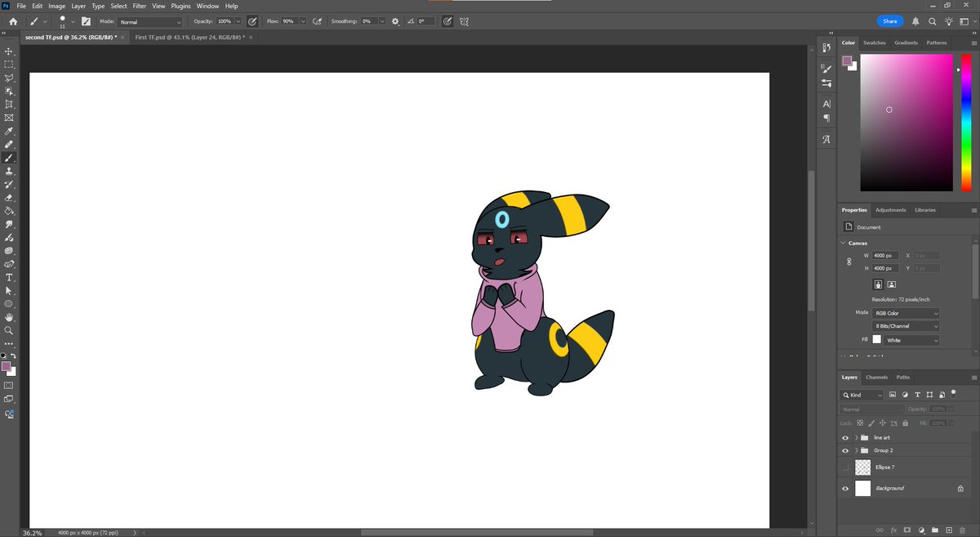
Task: Select the Lasso tool
Action: tap(9, 78)
